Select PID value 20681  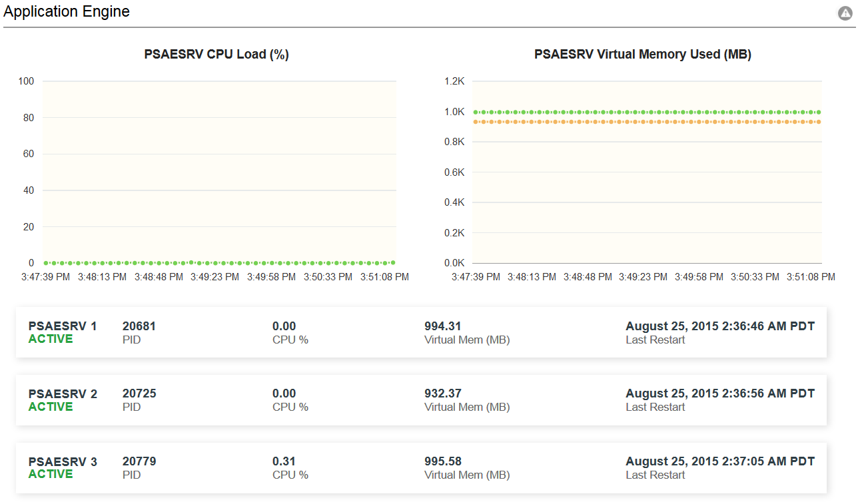click(x=139, y=326)
